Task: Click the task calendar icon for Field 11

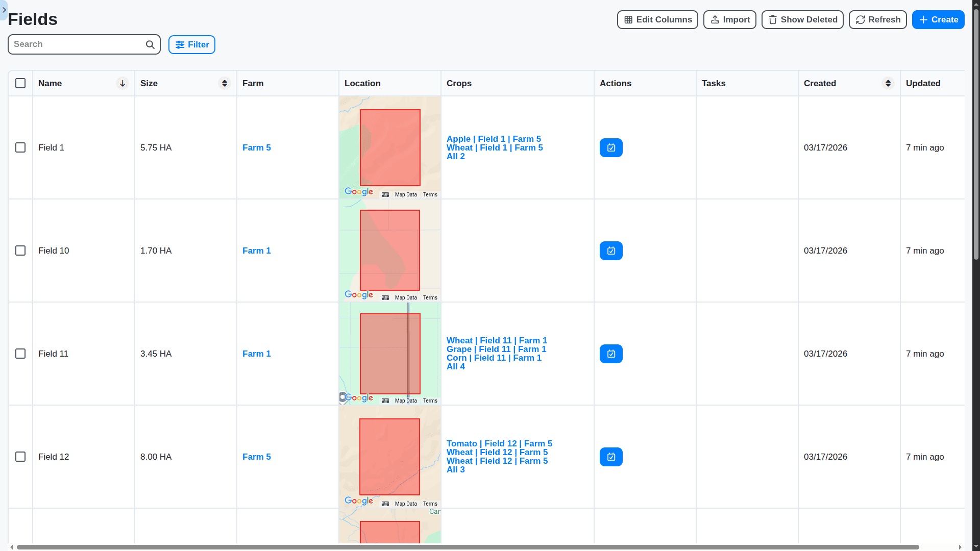Action: pos(611,354)
